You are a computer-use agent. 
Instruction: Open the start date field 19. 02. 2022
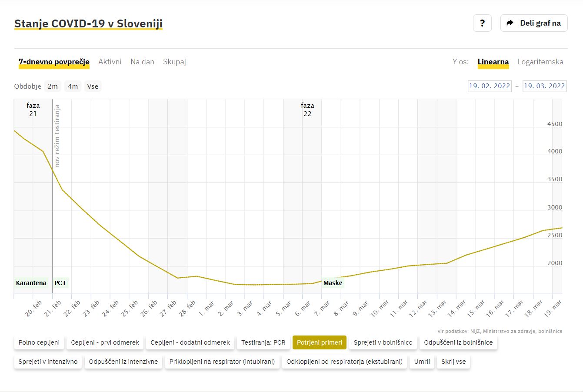click(490, 86)
